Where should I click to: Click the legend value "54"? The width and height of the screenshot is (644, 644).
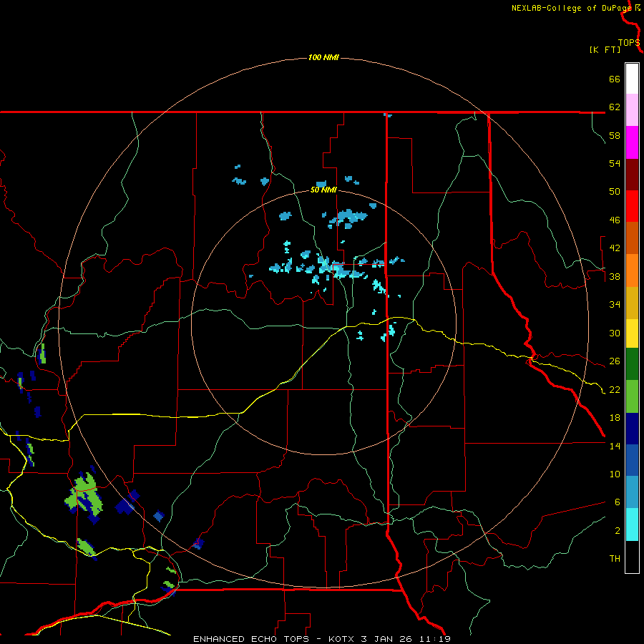coord(615,163)
